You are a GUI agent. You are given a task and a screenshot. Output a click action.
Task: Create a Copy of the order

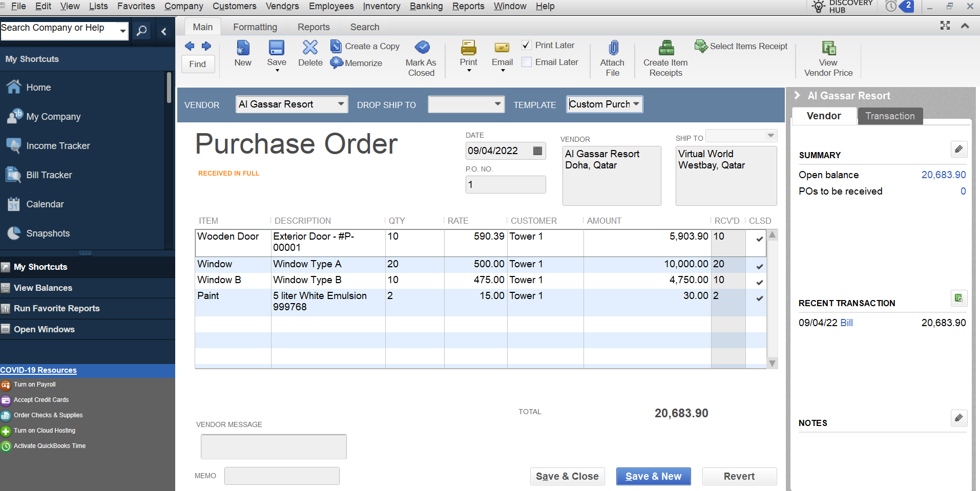coord(365,46)
